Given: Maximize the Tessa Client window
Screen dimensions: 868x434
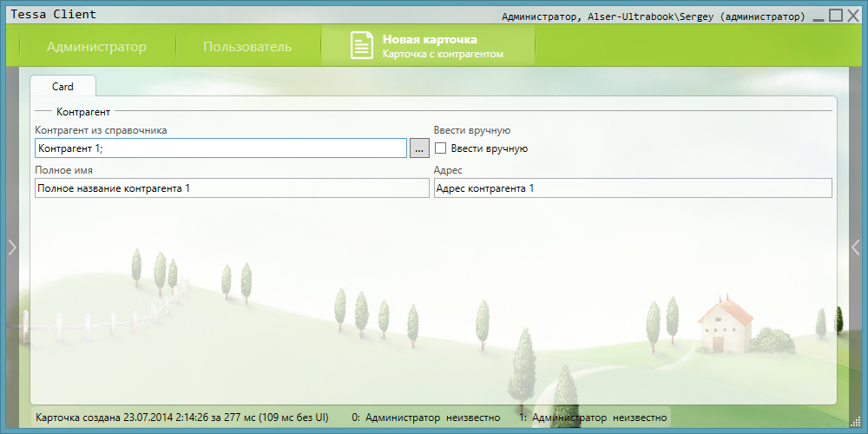Looking at the screenshot, I should 836,16.
